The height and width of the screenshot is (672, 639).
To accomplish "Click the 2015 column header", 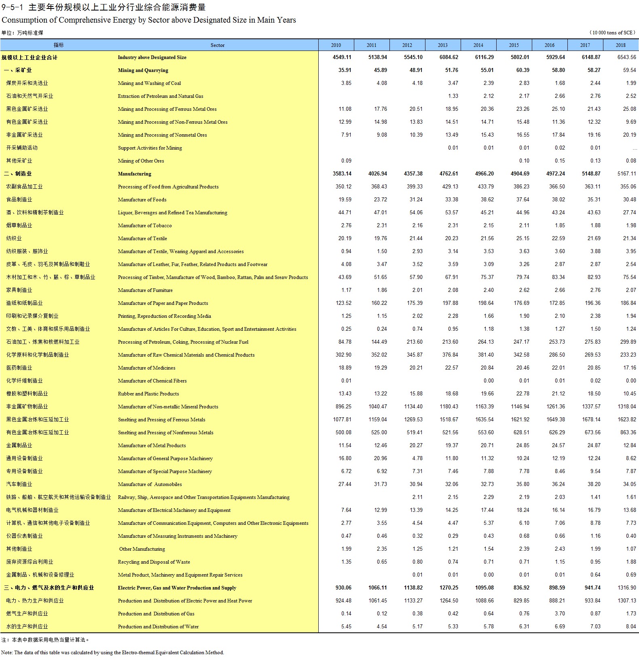I will pos(514,45).
